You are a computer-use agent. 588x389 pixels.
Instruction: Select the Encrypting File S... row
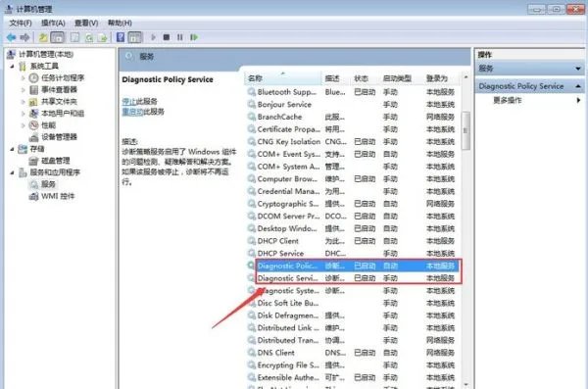click(353, 365)
